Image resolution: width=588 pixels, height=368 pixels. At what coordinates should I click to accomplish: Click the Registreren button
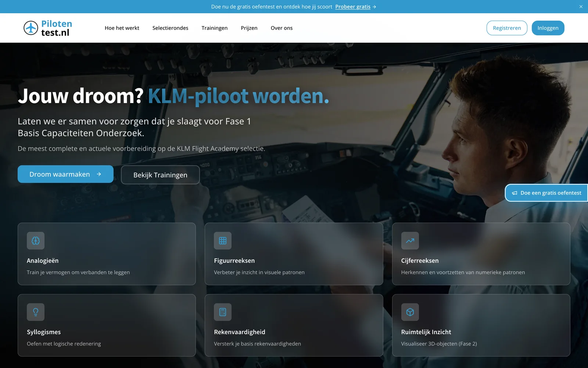point(507,28)
